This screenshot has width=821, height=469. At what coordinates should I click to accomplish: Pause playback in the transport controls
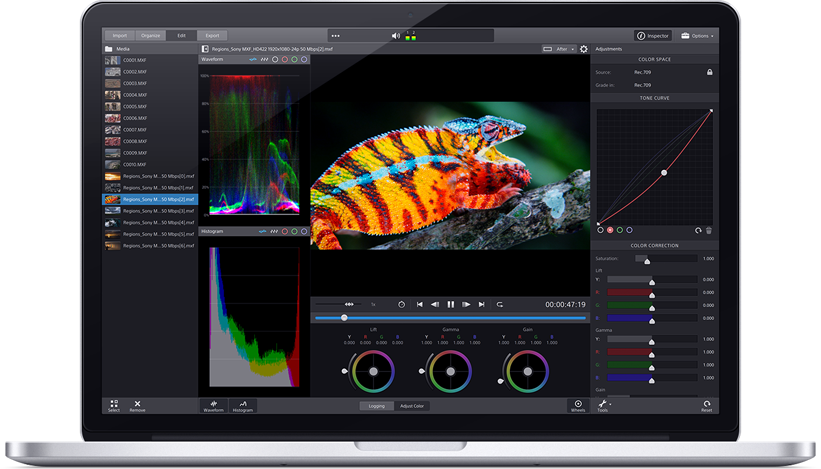tap(450, 304)
